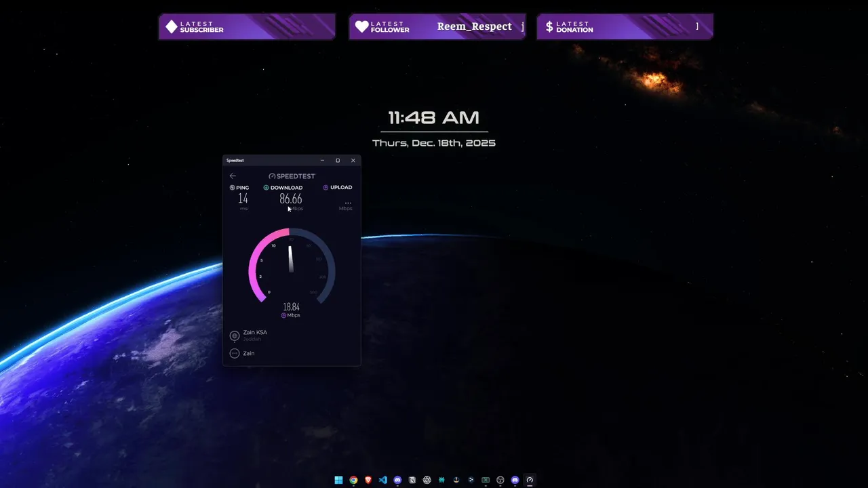The height and width of the screenshot is (488, 868).
Task: Click the PING label
Action: coord(242,188)
